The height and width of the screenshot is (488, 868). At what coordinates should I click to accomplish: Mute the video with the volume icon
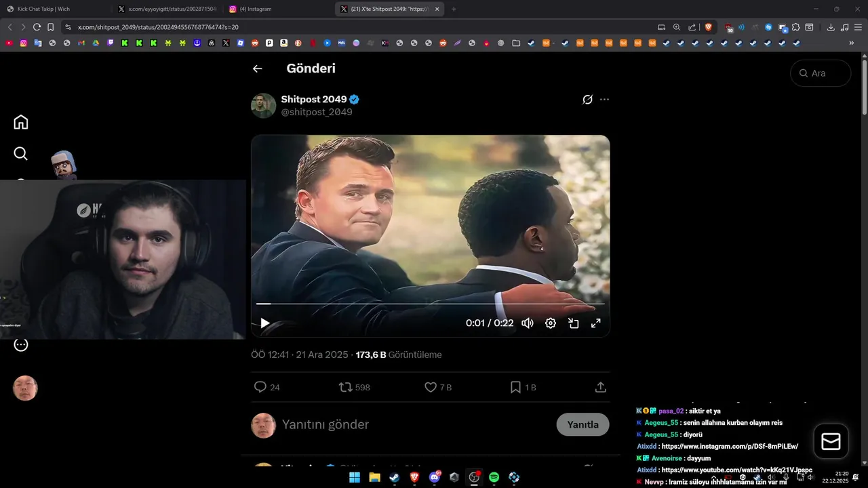tap(528, 323)
